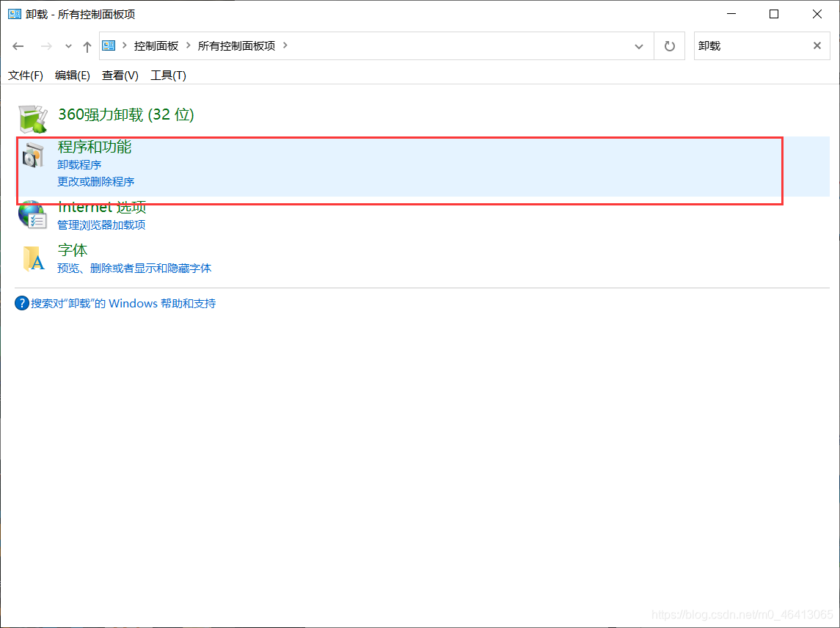Expand chevron after 控制面板 breadcrumb

188,45
